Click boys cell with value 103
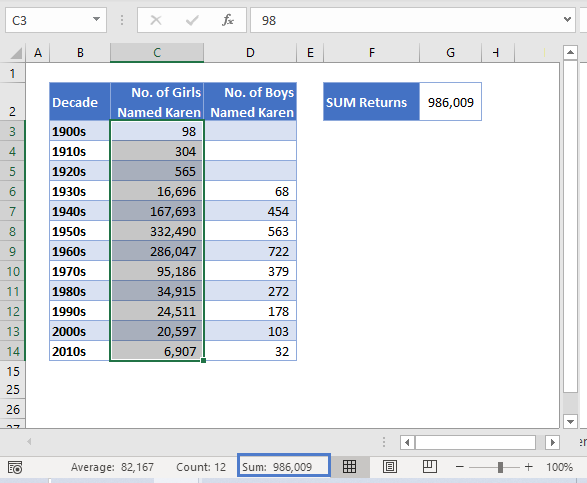This screenshot has height=483, width=587. [250, 331]
